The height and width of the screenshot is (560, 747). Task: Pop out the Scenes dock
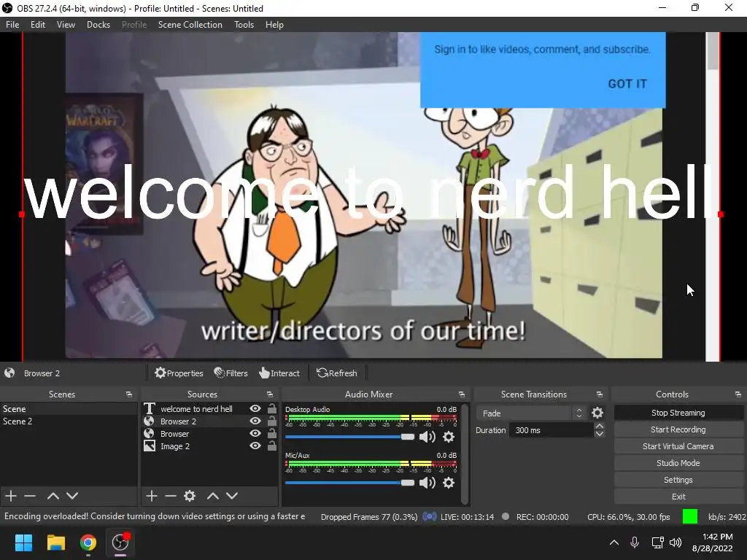129,394
